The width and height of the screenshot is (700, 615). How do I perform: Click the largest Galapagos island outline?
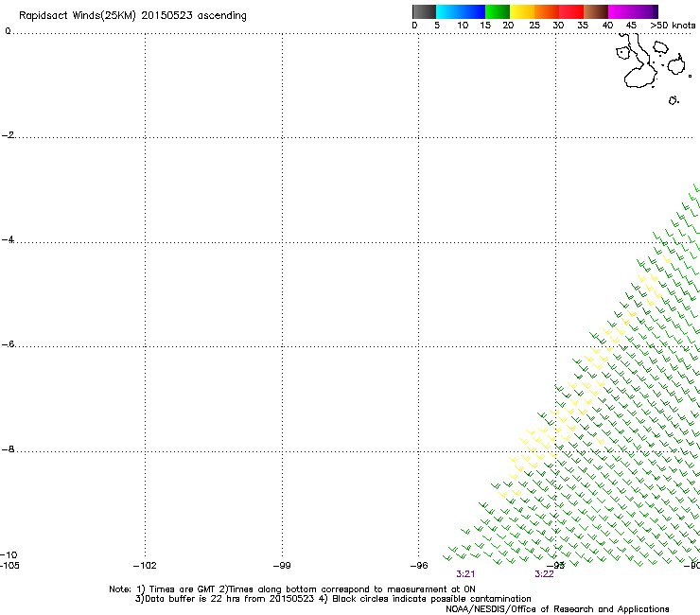tap(639, 61)
